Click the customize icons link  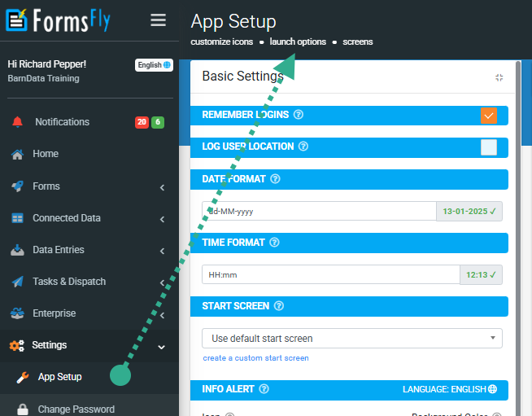[x=221, y=42]
